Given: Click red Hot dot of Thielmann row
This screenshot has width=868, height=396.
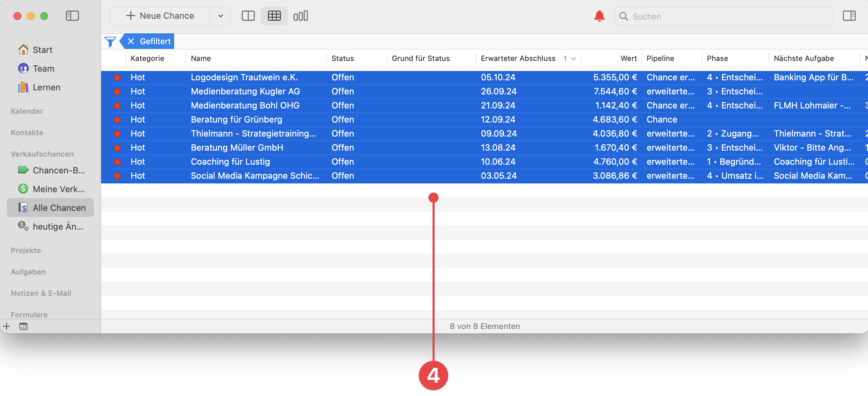Looking at the screenshot, I should [117, 134].
